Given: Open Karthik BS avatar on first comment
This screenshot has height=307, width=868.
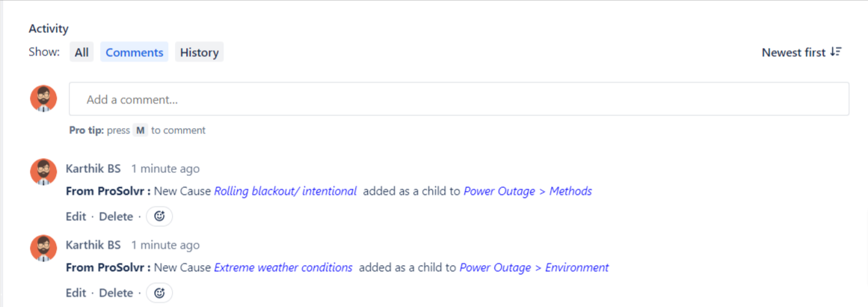Looking at the screenshot, I should (43, 171).
